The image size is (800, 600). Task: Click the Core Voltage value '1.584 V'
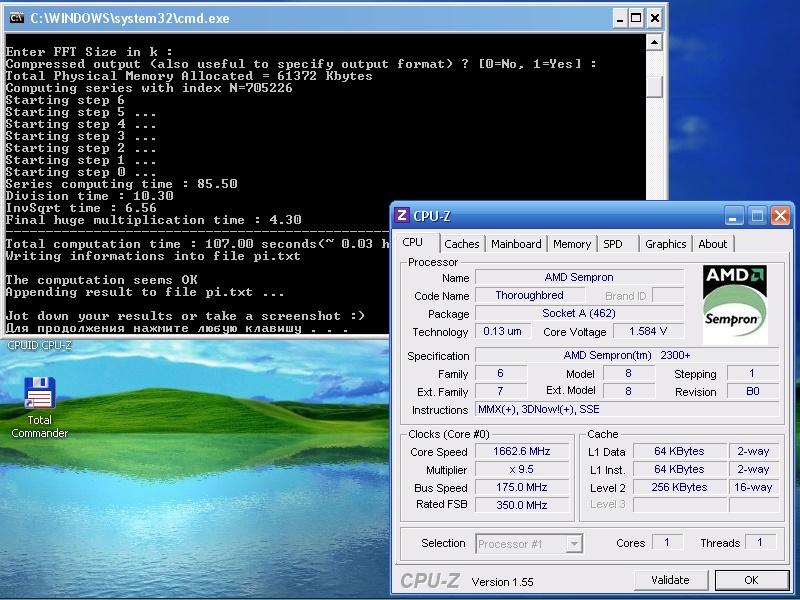click(648, 331)
